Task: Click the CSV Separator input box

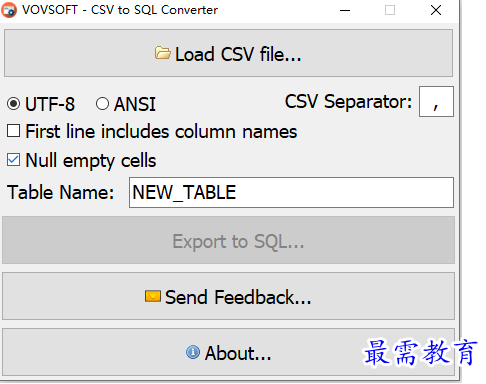Action: (436, 102)
